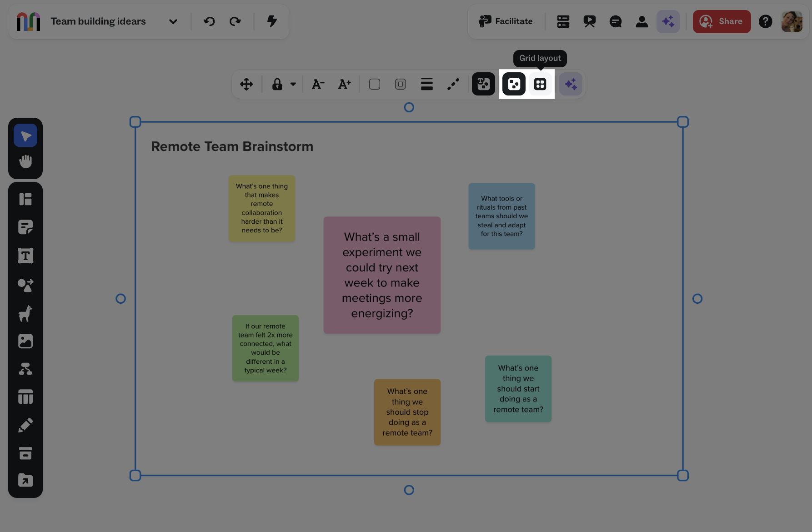This screenshot has height=532, width=812.
Task: Click the Remote Team Brainstorm title
Action: click(x=232, y=146)
